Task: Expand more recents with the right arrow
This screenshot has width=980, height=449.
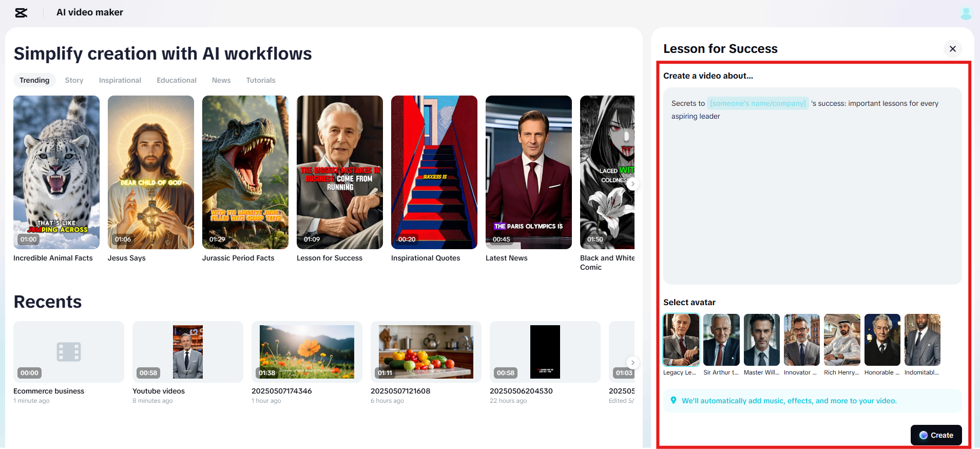Action: [633, 362]
